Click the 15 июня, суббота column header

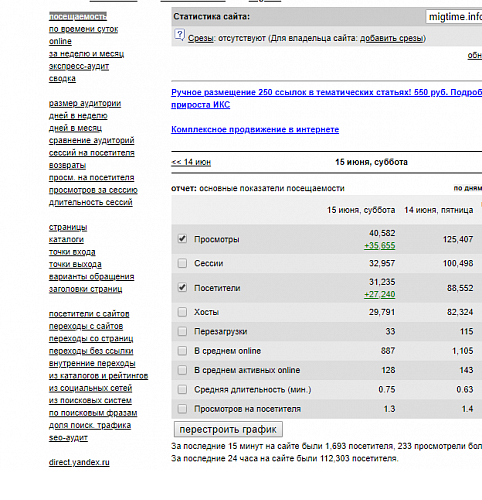click(361, 210)
